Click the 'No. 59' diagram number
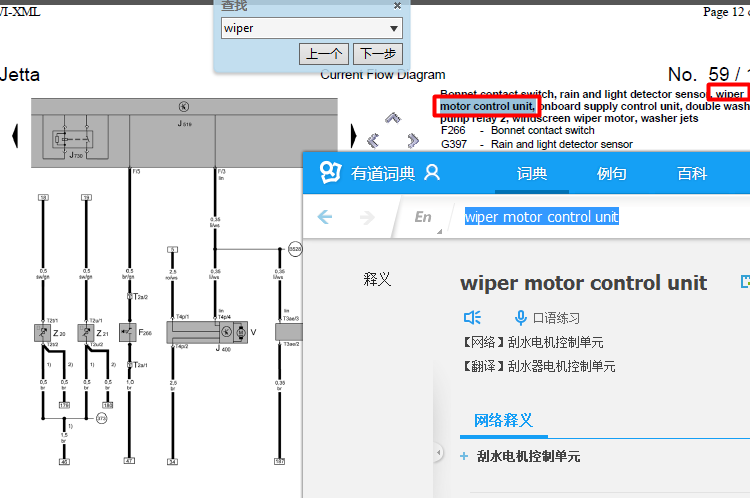The image size is (750, 498). tap(699, 74)
